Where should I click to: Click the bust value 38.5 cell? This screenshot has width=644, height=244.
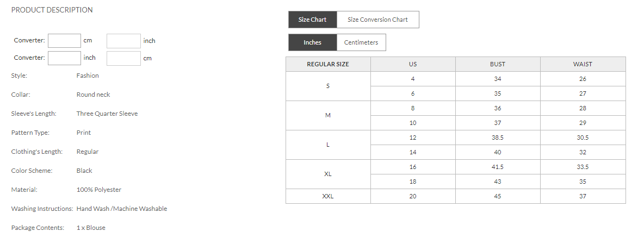pyautogui.click(x=498, y=137)
